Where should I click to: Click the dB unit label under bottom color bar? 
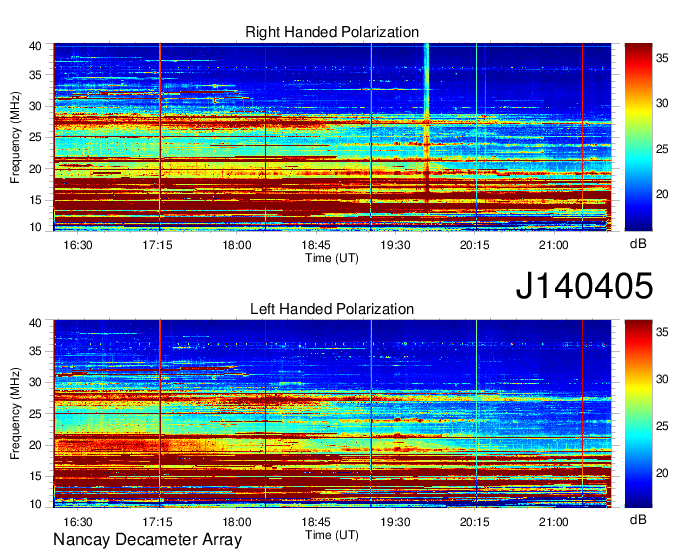[638, 519]
